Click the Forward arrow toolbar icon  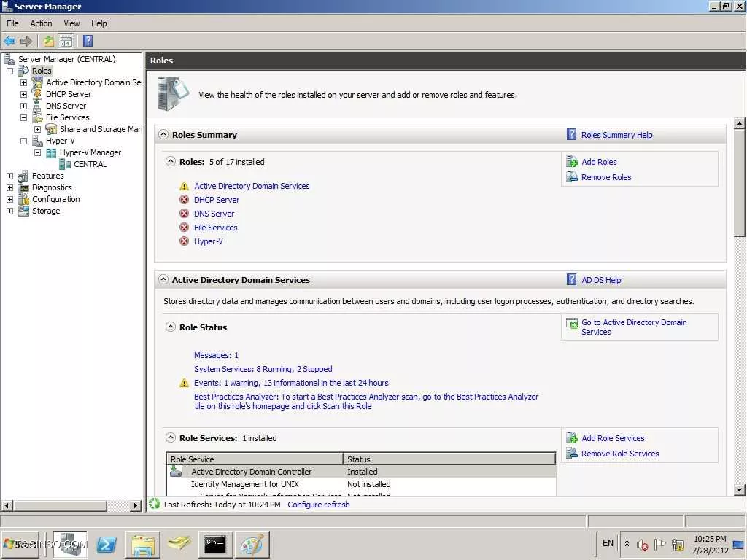pos(26,41)
